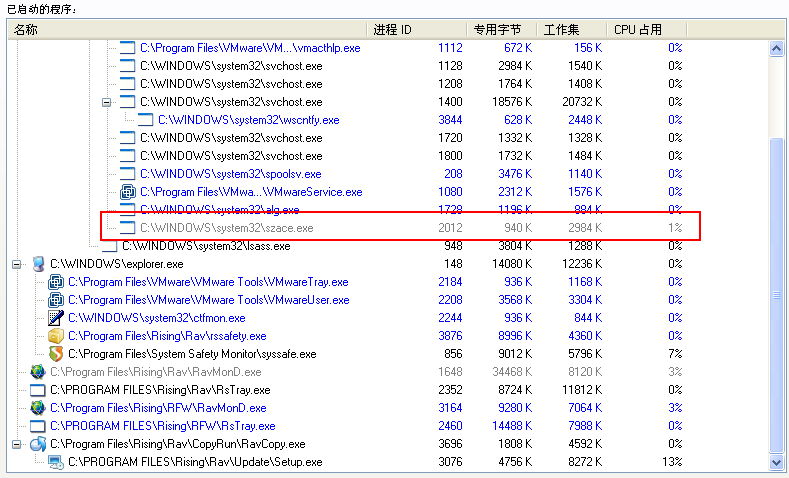Click the 11812 K working set value
Viewport: 789px width, 478px height.
click(582, 390)
